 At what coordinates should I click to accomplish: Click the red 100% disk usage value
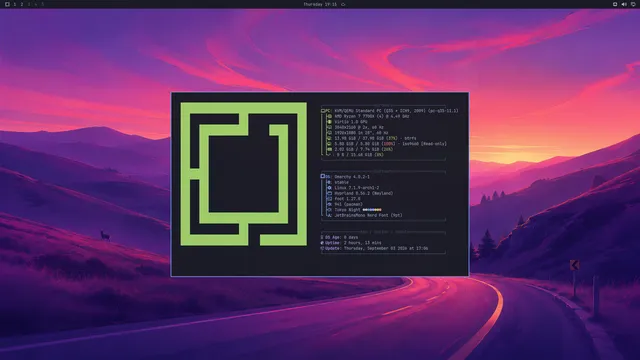[x=389, y=144]
